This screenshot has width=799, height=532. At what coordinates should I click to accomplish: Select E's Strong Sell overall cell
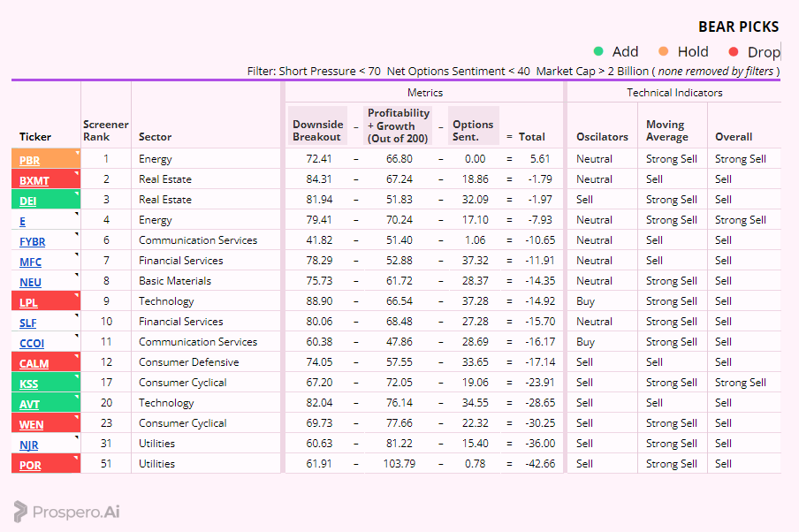point(741,220)
